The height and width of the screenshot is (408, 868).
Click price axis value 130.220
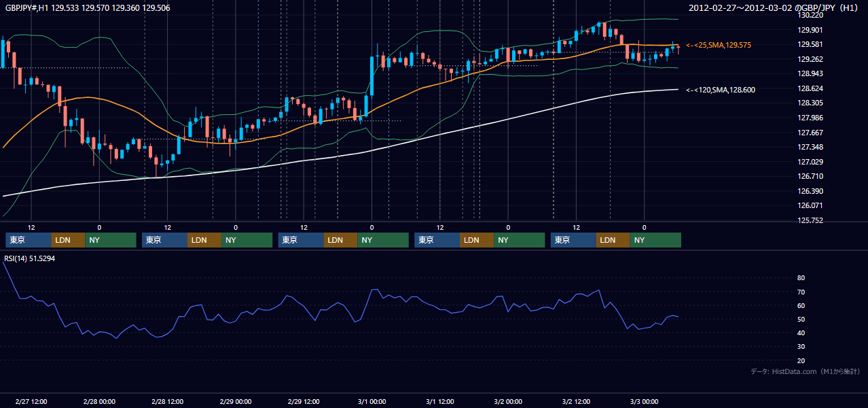(x=811, y=15)
